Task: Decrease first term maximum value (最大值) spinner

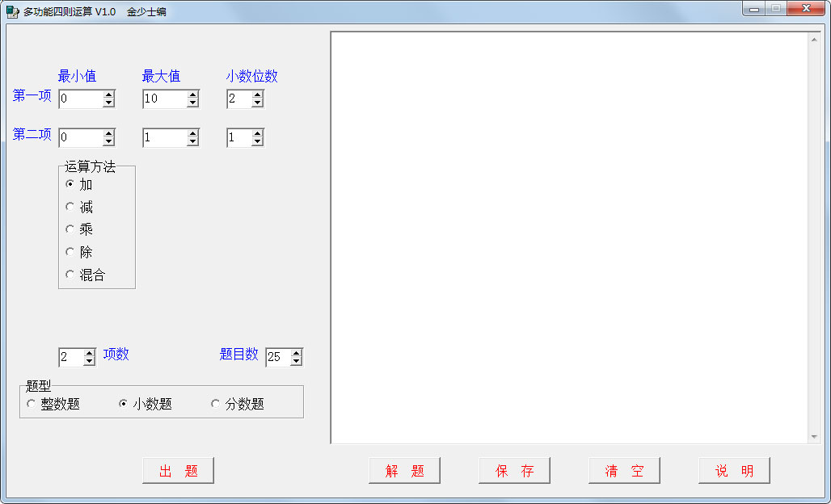Action: pos(193,103)
